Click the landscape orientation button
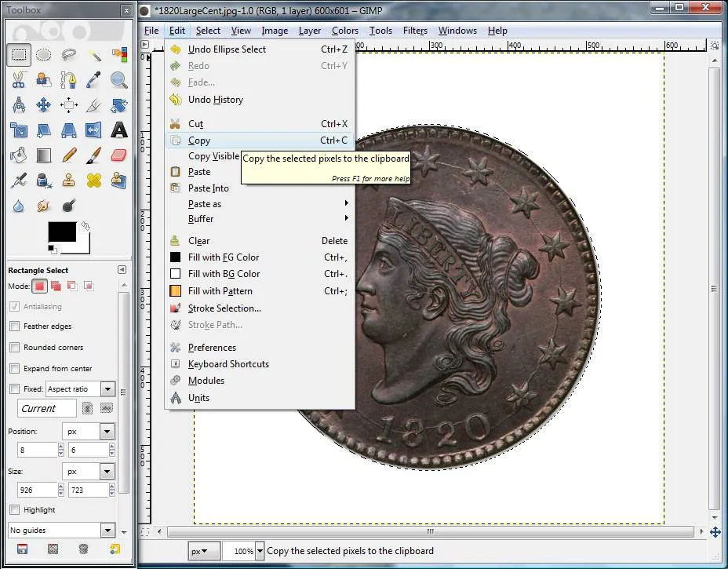The width and height of the screenshot is (728, 569). tap(107, 408)
